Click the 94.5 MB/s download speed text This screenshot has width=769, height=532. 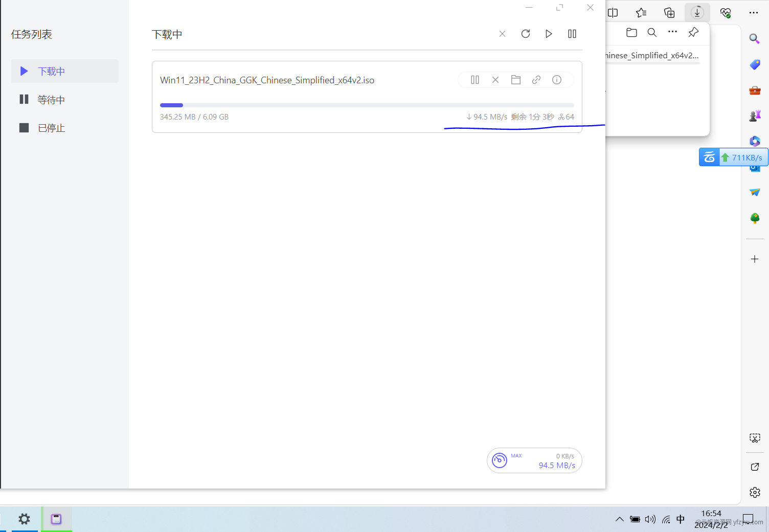click(x=487, y=117)
